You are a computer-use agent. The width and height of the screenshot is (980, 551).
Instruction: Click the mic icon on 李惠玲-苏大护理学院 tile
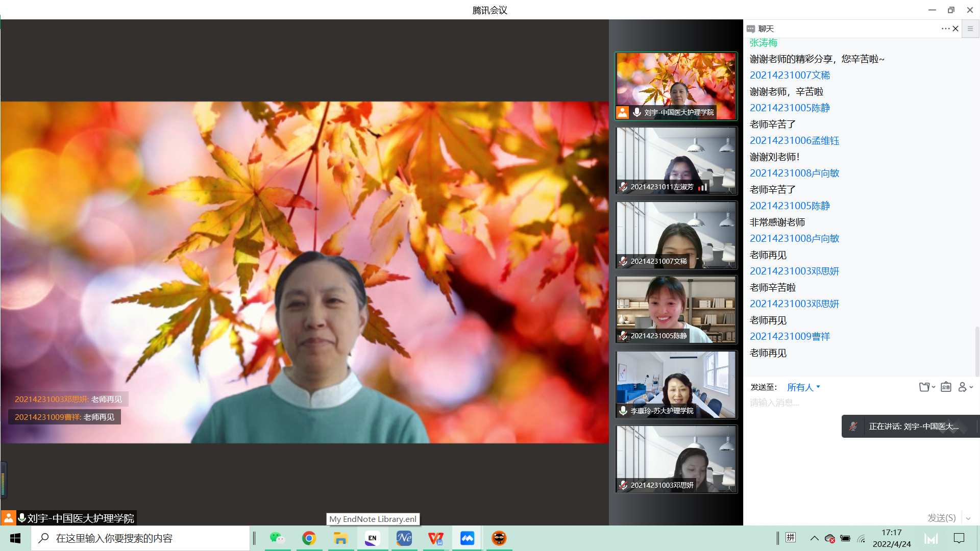point(623,411)
